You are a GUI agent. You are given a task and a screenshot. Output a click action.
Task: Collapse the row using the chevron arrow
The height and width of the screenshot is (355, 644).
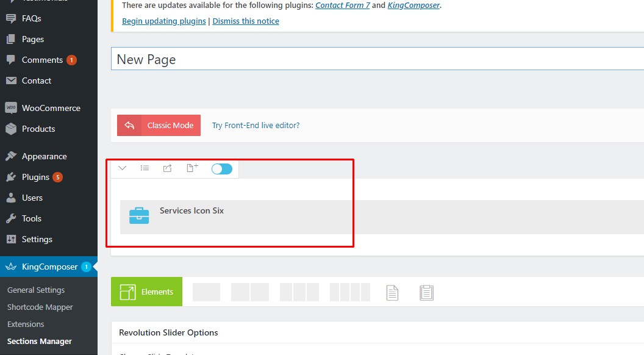point(123,168)
